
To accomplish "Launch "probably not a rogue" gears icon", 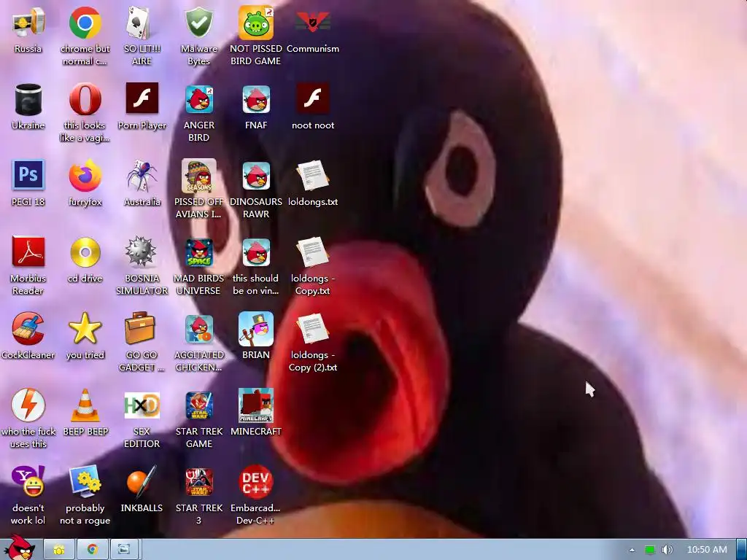I will point(85,481).
